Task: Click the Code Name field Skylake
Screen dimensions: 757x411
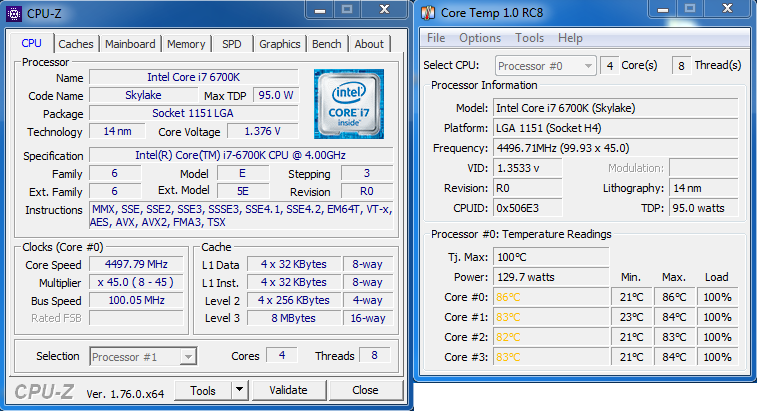Action: point(143,95)
